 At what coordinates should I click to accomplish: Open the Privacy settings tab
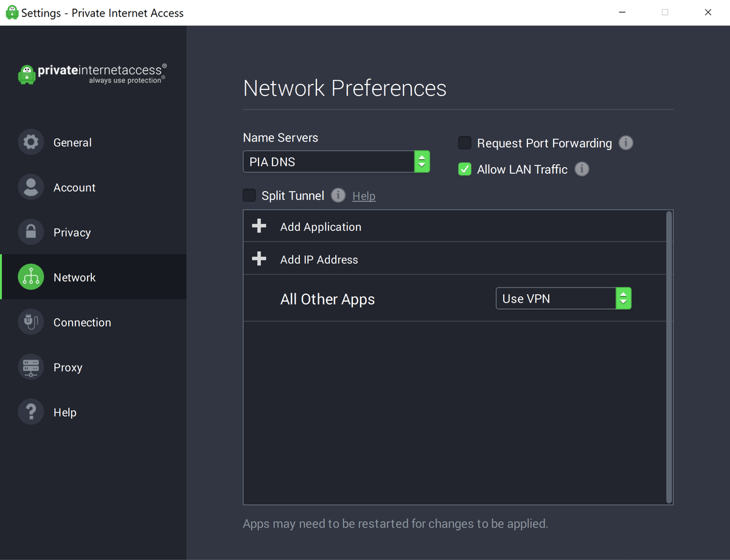pyautogui.click(x=93, y=232)
